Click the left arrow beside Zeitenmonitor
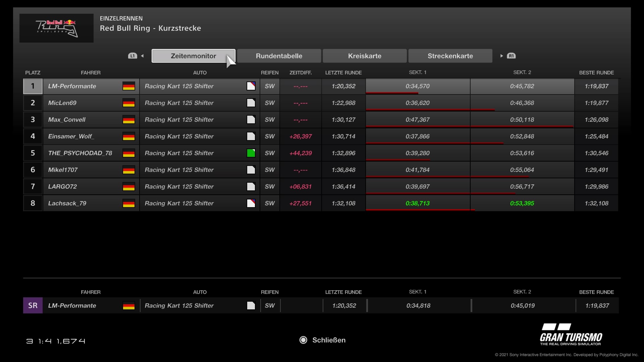The width and height of the screenshot is (644, 362). point(142,56)
